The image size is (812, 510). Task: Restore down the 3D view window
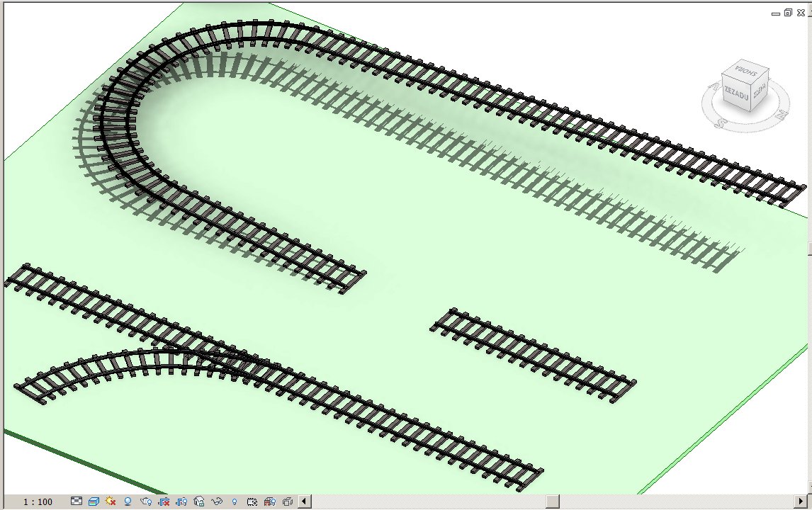pyautogui.click(x=788, y=13)
